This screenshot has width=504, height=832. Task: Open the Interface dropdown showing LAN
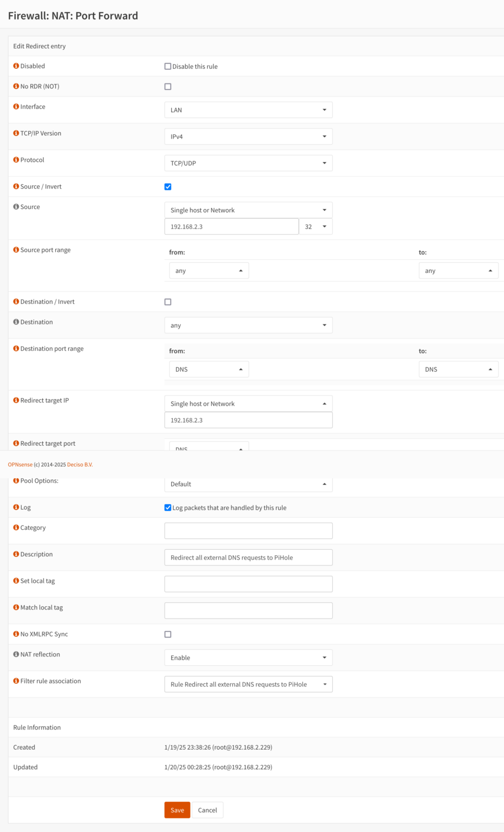pyautogui.click(x=248, y=109)
